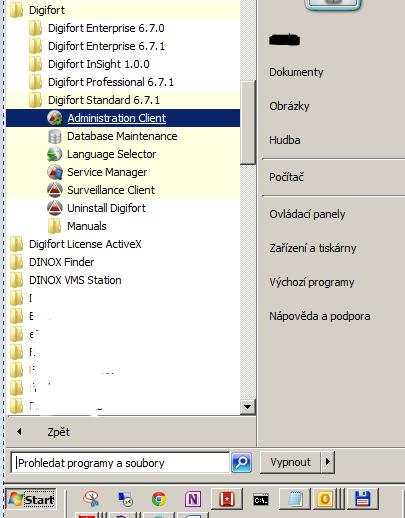Open Outlook icon in taskbar

325,499
